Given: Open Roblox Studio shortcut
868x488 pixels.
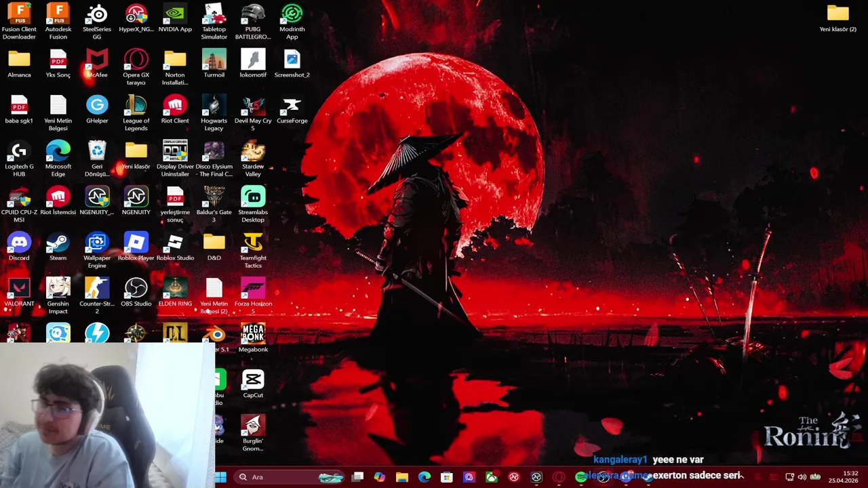Looking at the screenshot, I should 175,247.
